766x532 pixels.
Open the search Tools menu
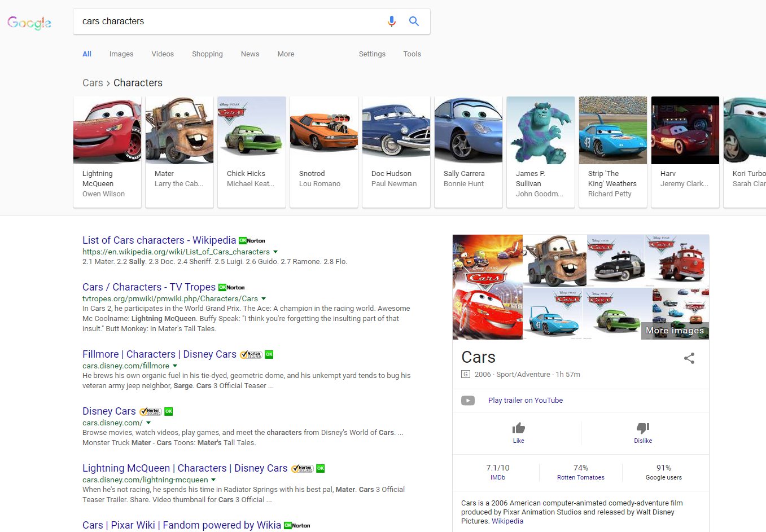pyautogui.click(x=412, y=54)
